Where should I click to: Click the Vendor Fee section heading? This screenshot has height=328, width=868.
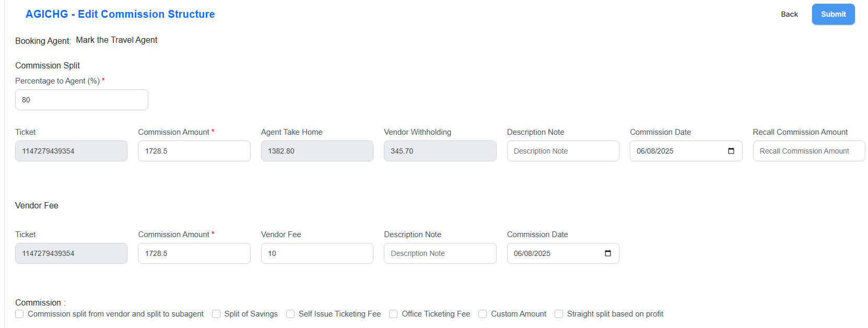pyautogui.click(x=37, y=205)
